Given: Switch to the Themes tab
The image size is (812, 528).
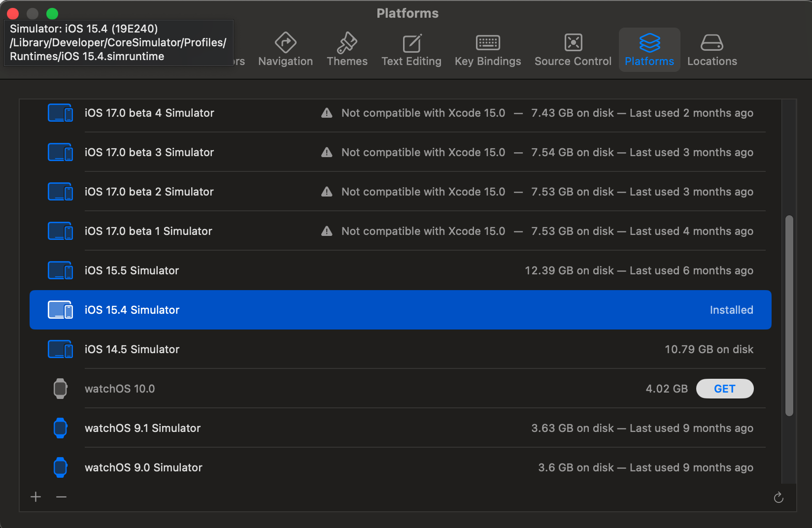Looking at the screenshot, I should (x=347, y=50).
